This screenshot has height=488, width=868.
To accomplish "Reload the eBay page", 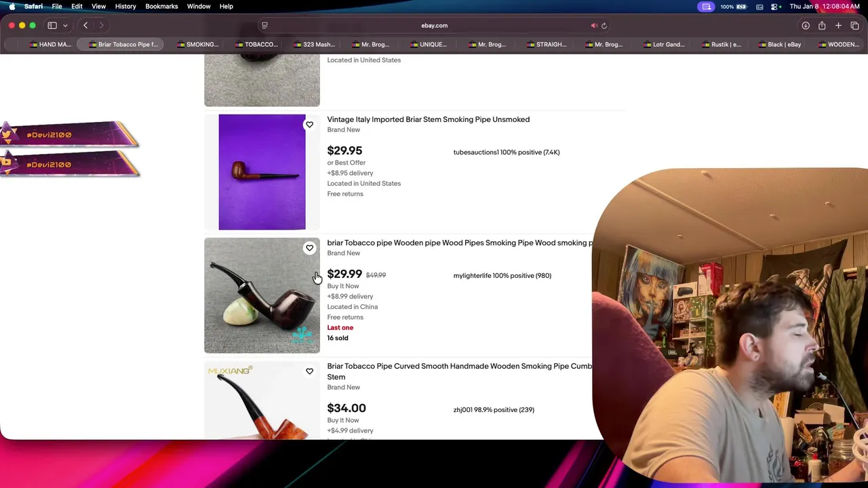I will coord(604,26).
